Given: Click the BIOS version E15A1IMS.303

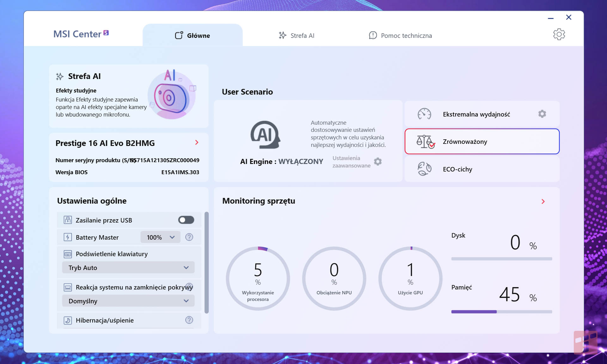Looking at the screenshot, I should click(180, 172).
